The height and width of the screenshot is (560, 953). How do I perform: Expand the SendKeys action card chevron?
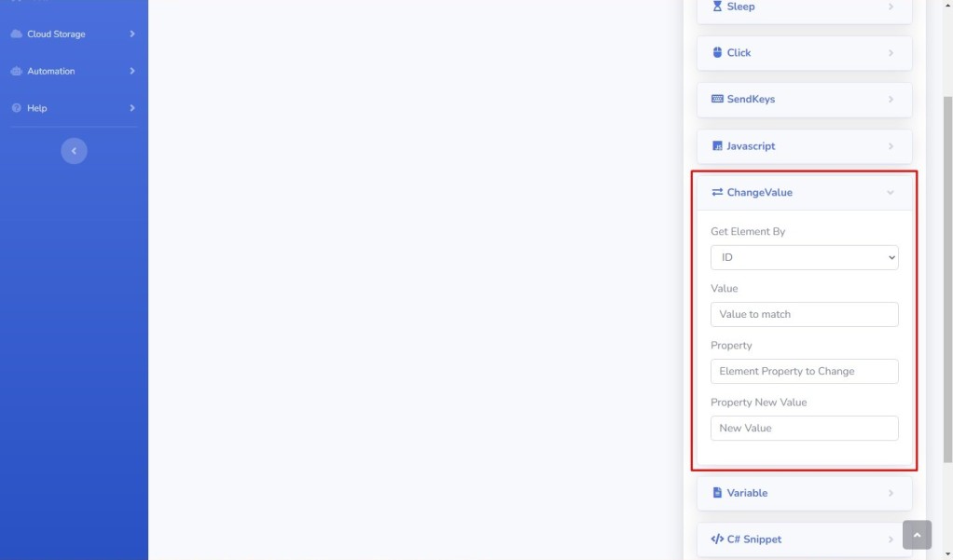(891, 100)
